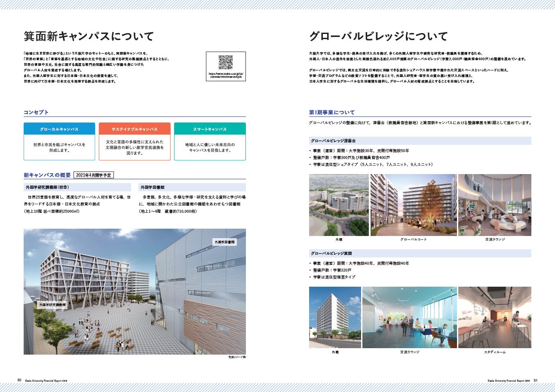Click the 外国学図書館 label inside the campus rendering
The image size is (555, 392).
(224, 242)
